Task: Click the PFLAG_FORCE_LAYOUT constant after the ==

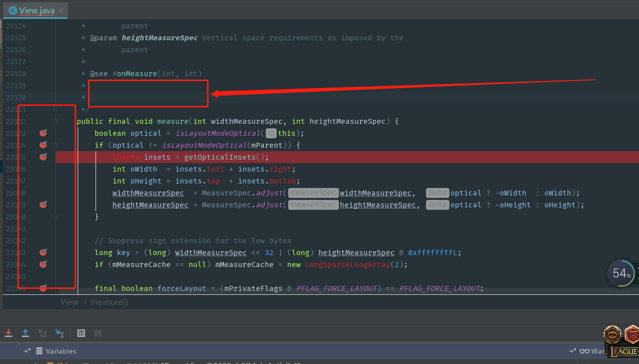Action: point(440,288)
